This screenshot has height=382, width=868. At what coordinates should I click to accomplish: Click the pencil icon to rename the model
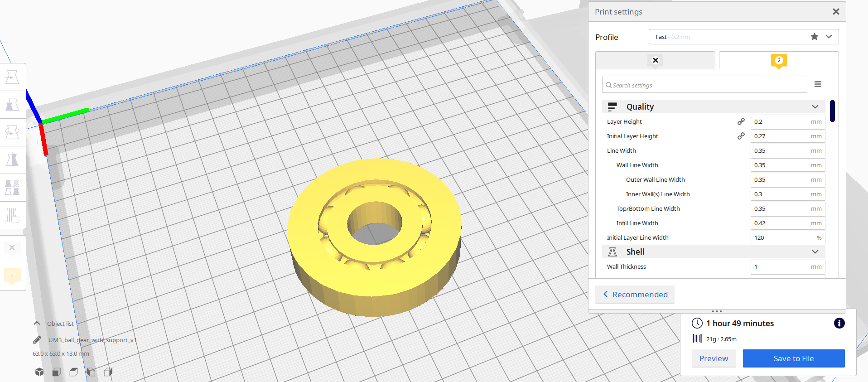(x=37, y=340)
